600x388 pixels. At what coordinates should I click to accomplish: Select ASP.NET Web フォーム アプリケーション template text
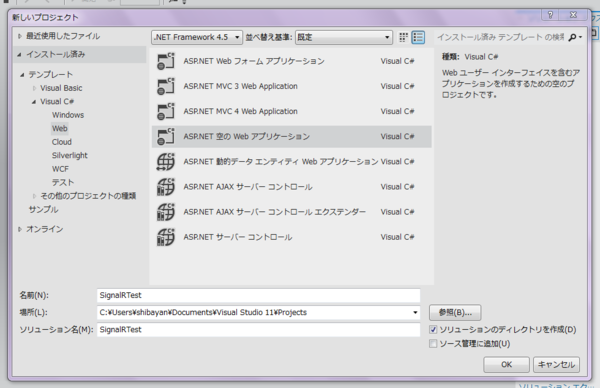[x=254, y=61]
